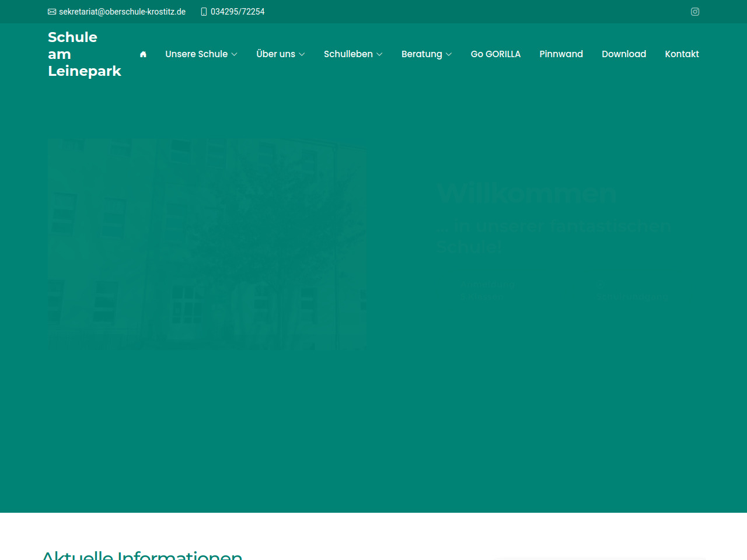Viewport: 747px width, 560px height.
Task: Select Download in the navigation menu
Action: tap(624, 54)
